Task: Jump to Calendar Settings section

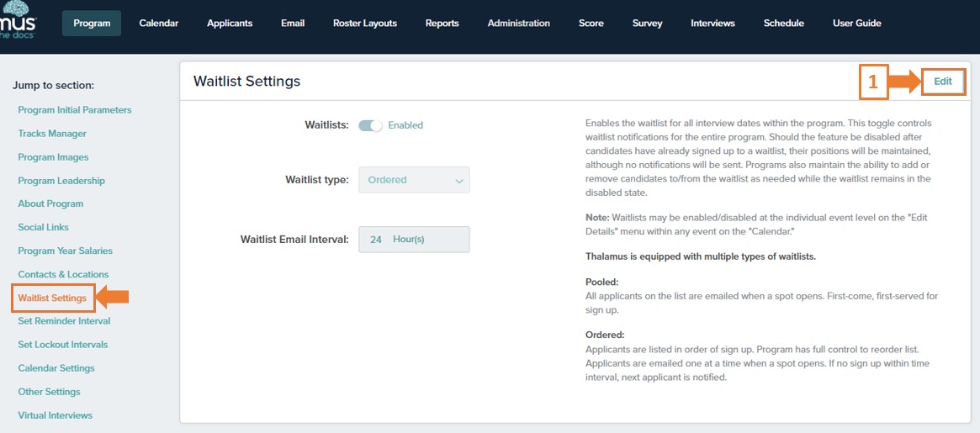Action: coord(56,368)
